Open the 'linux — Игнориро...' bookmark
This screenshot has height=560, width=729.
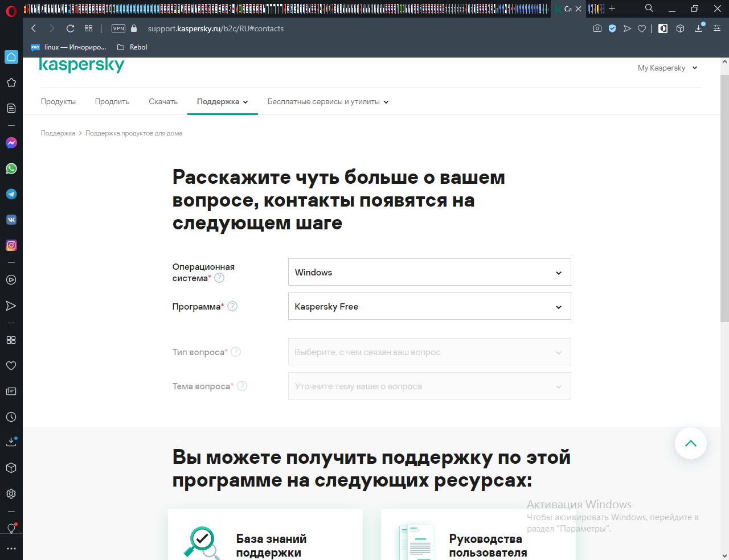click(x=69, y=47)
